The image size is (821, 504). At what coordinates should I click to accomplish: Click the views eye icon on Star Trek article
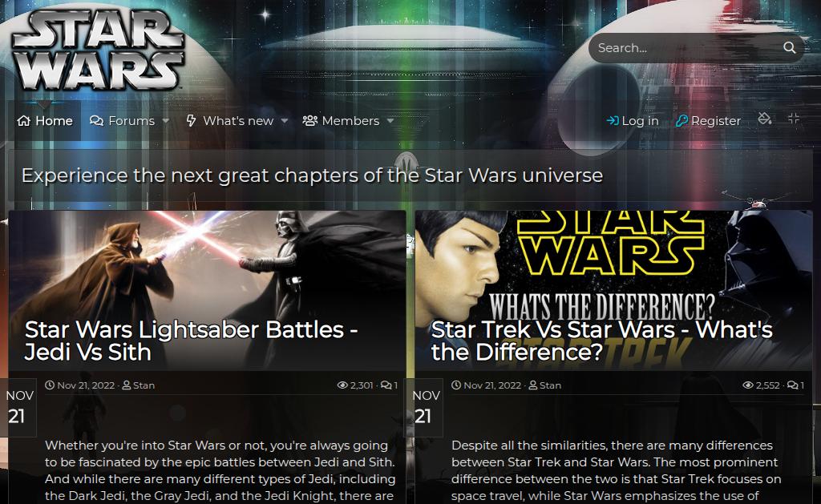coord(748,385)
